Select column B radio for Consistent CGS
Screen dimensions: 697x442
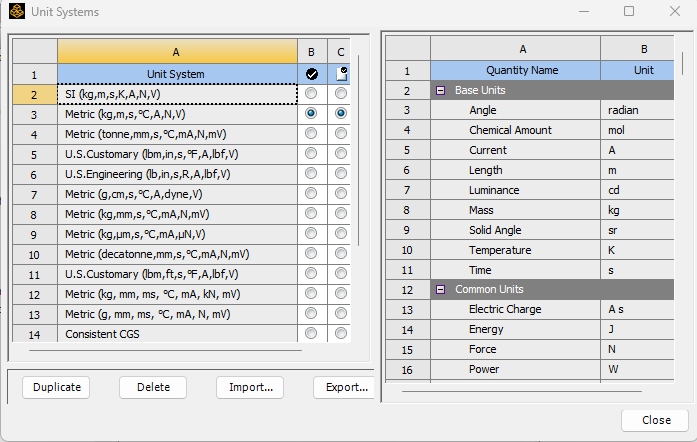[x=311, y=333]
